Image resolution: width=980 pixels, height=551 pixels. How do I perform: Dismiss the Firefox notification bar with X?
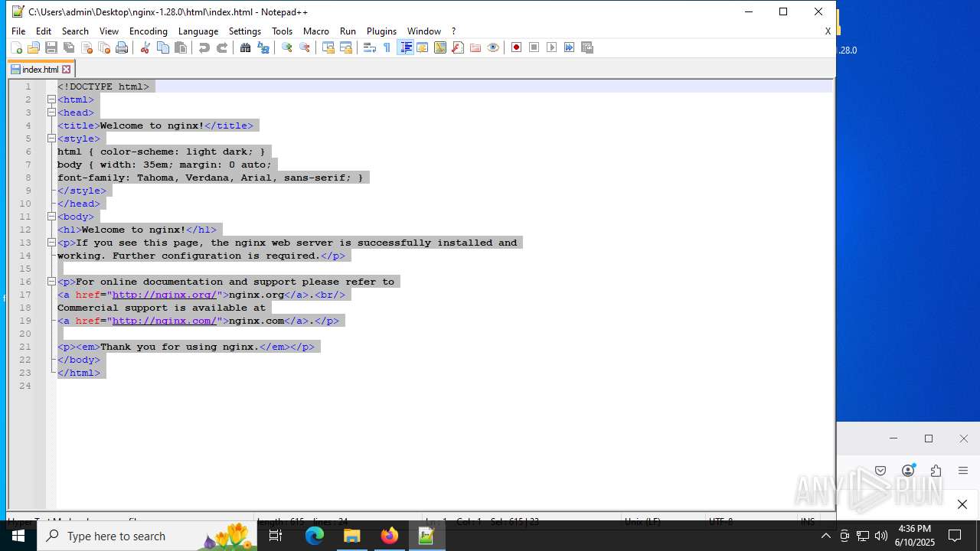click(x=962, y=504)
